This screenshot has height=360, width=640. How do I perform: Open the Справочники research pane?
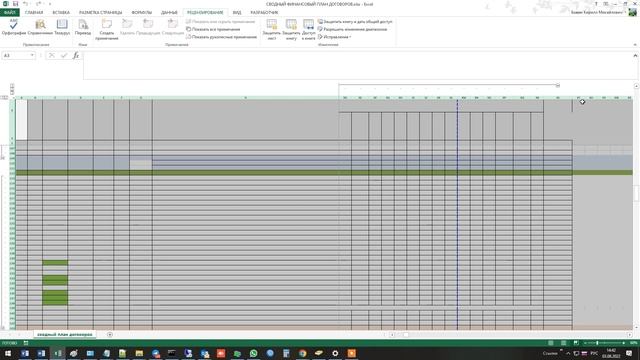coord(40,27)
